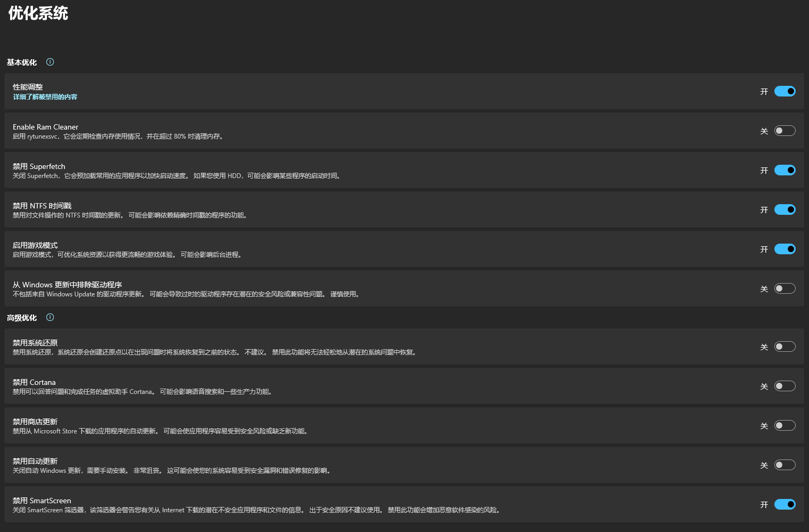Click rytunexsvc description under Ram Cleaner
The image size is (809, 532).
click(118, 136)
